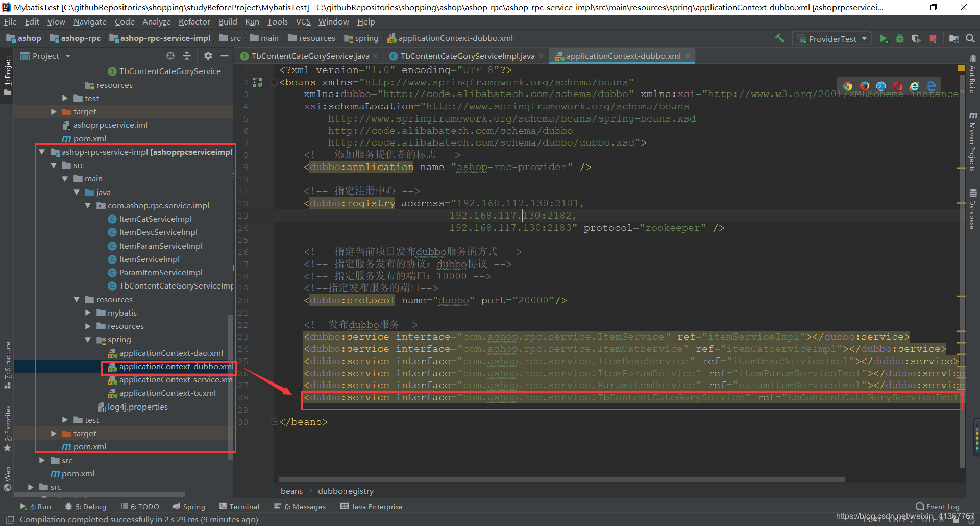Run with coverage icon in toolbar

click(916, 39)
